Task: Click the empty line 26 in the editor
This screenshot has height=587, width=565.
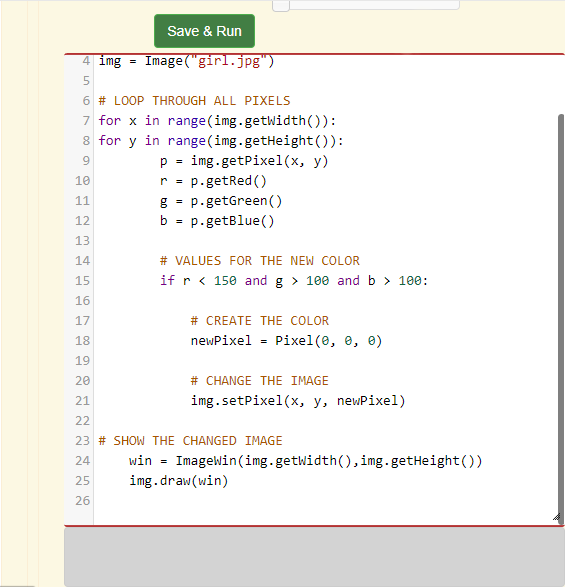Action: [x=326, y=501]
